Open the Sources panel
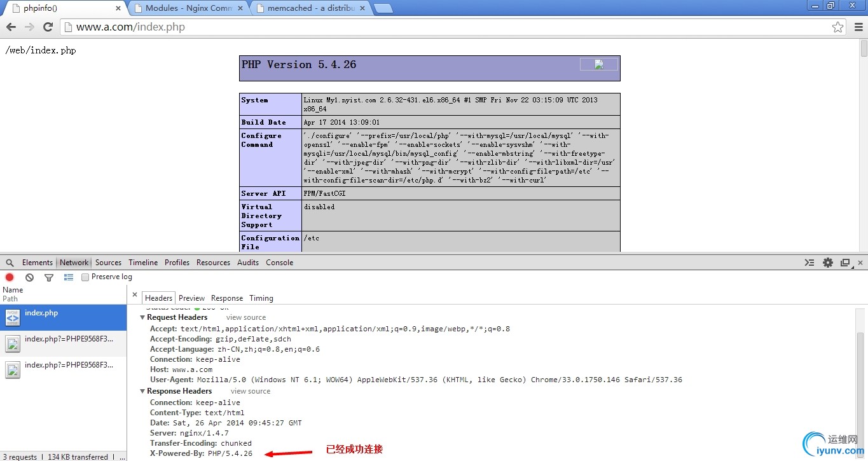Image resolution: width=868 pixels, height=461 pixels. [108, 263]
